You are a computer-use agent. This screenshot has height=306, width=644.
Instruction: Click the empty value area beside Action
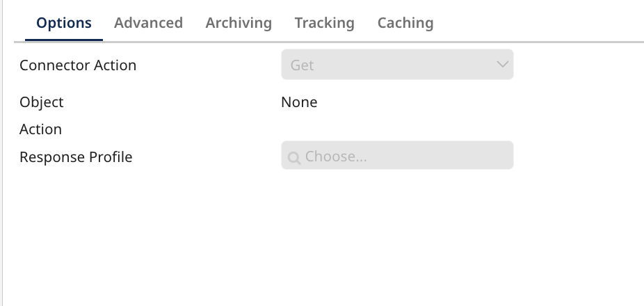click(x=397, y=129)
